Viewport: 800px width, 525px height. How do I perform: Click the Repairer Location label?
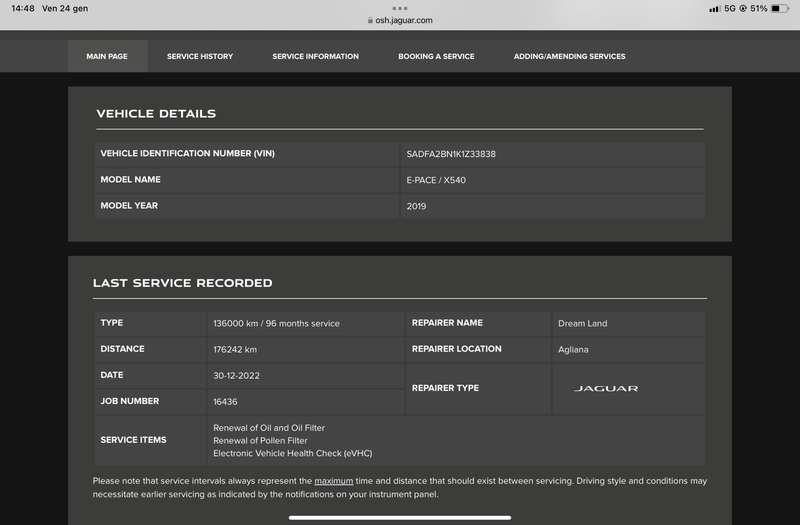pos(457,348)
